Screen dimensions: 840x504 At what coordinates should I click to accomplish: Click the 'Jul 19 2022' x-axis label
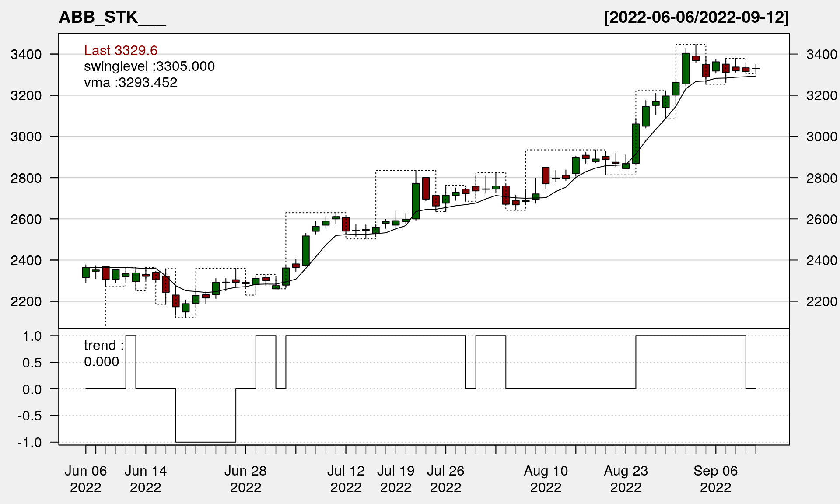(x=395, y=479)
